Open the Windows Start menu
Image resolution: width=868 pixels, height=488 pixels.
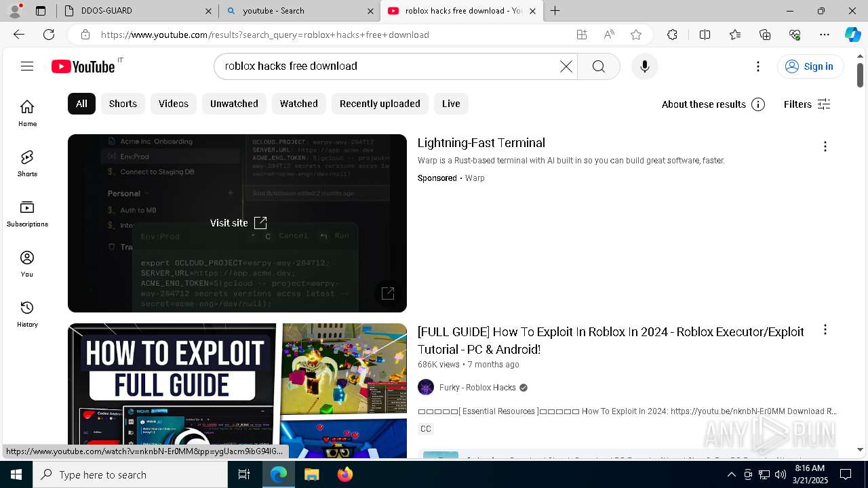(16, 474)
